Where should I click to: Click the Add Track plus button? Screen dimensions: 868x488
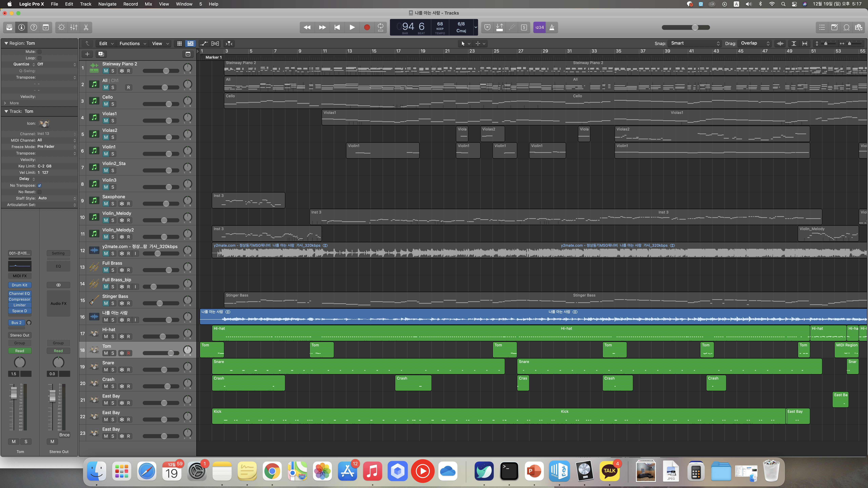87,54
